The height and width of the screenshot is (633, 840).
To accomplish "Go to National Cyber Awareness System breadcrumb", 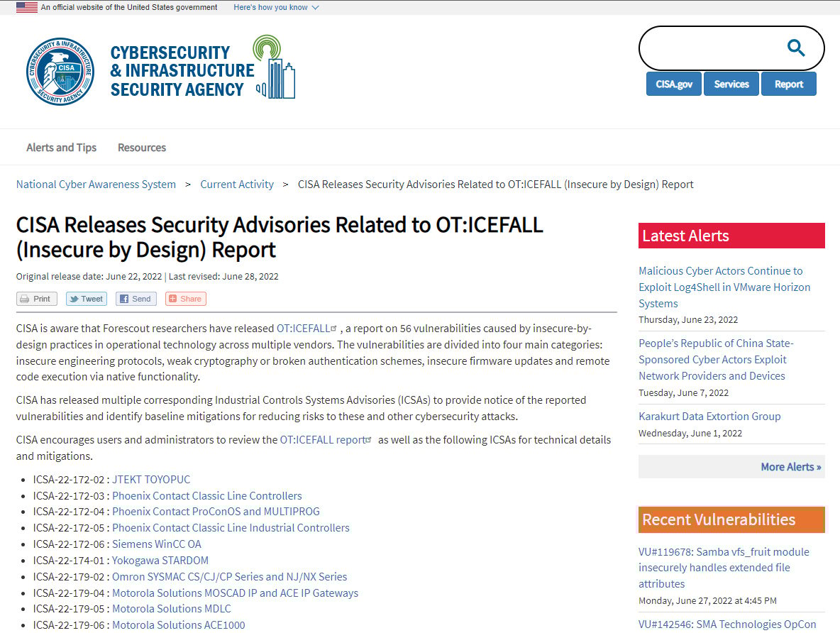I will (96, 185).
